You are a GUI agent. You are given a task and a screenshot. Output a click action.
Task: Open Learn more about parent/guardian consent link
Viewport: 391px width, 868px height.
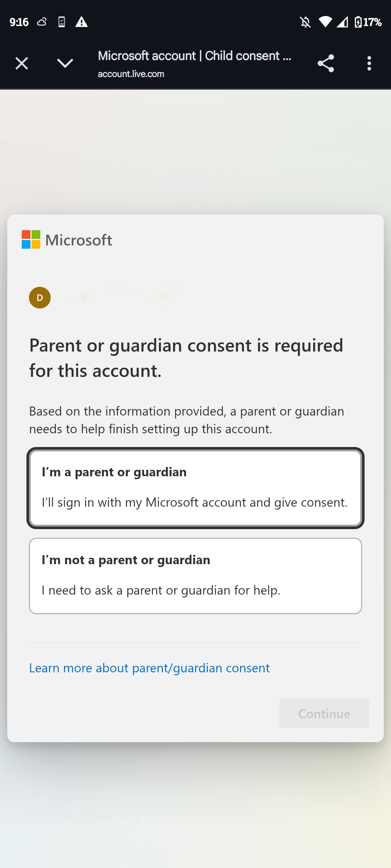coord(149,668)
